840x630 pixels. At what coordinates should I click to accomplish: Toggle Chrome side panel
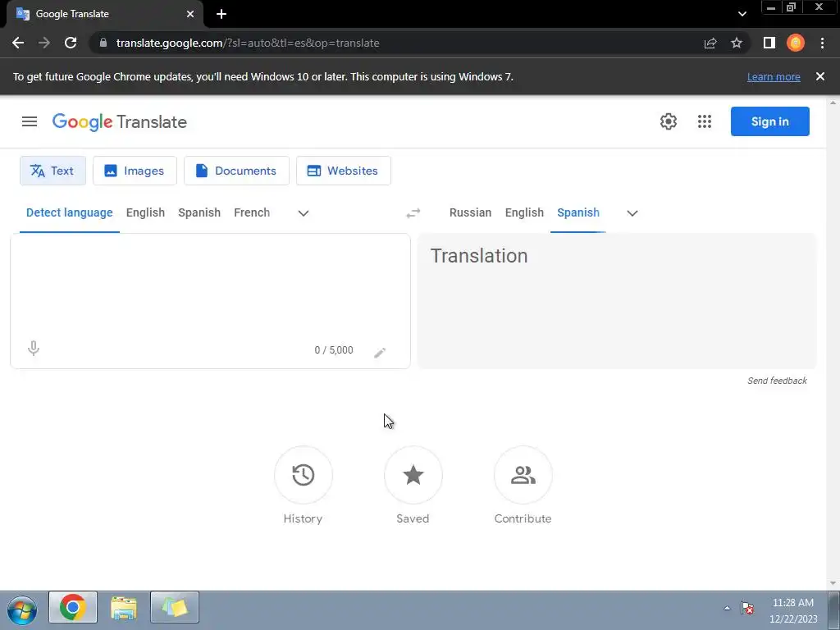tap(769, 43)
